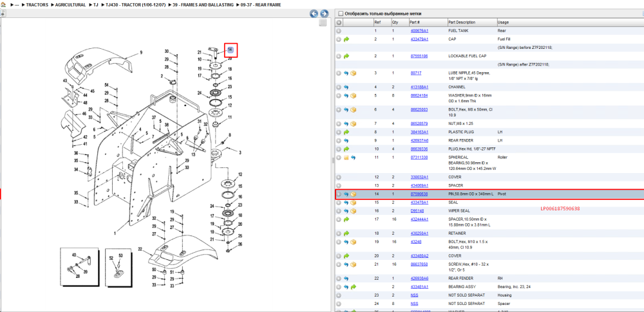Click highlighted callout 14 on diagram

pyautogui.click(x=231, y=50)
